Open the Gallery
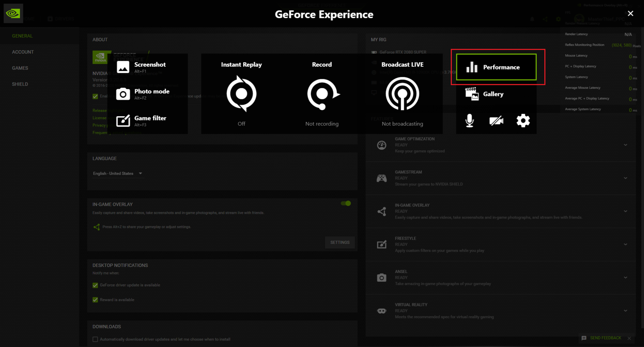The width and height of the screenshot is (644, 347). pos(496,94)
